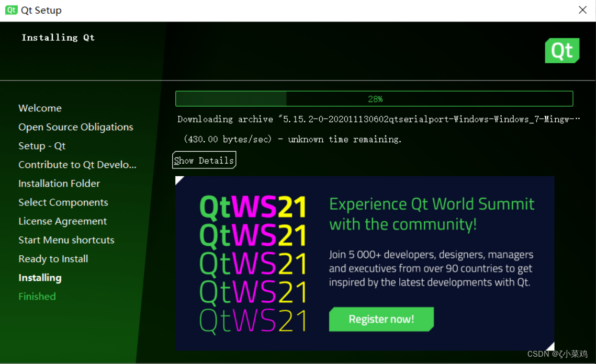
Task: Click the Downloading archive status text
Action: click(378, 119)
